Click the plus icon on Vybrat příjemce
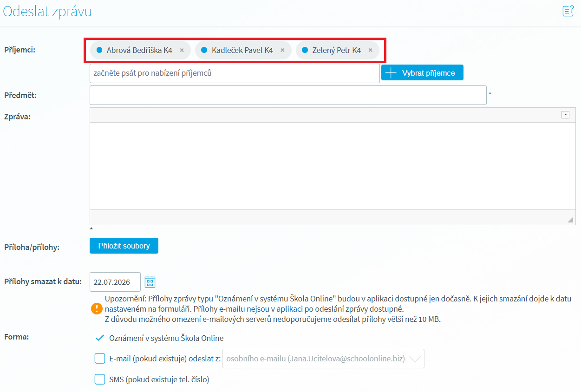This screenshot has height=392, width=581. [391, 73]
